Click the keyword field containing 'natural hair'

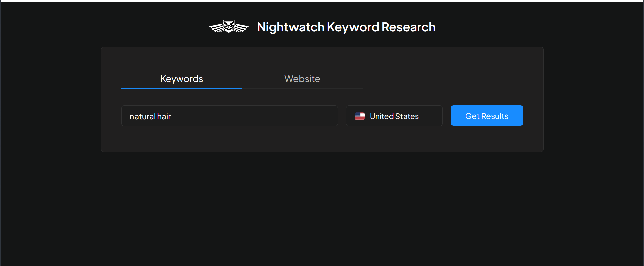(x=229, y=116)
